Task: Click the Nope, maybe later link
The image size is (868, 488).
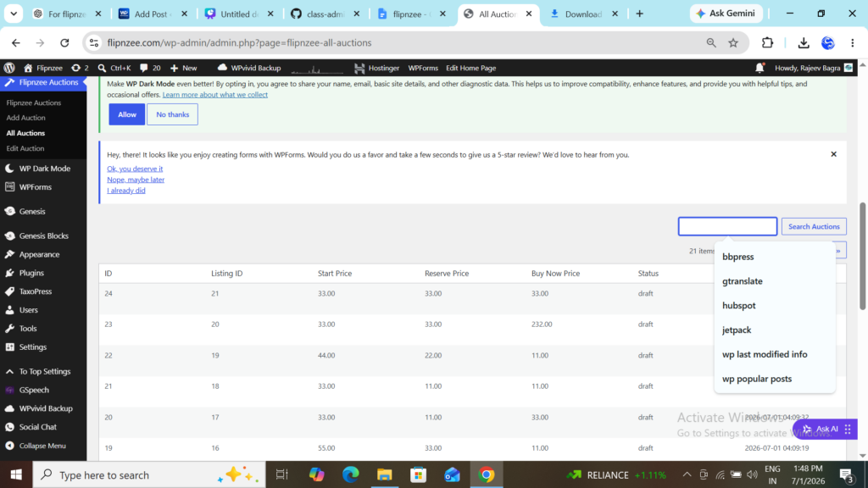Action: coord(136,180)
